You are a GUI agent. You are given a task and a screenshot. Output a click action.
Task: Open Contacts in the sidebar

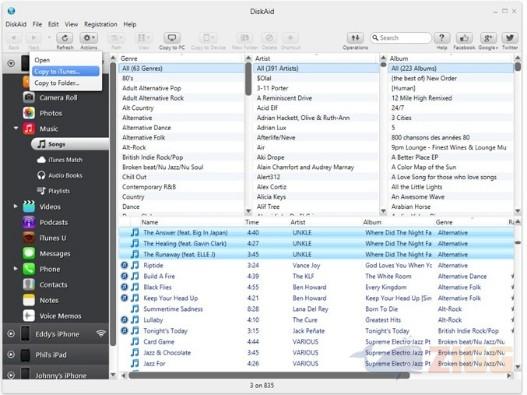tap(53, 284)
